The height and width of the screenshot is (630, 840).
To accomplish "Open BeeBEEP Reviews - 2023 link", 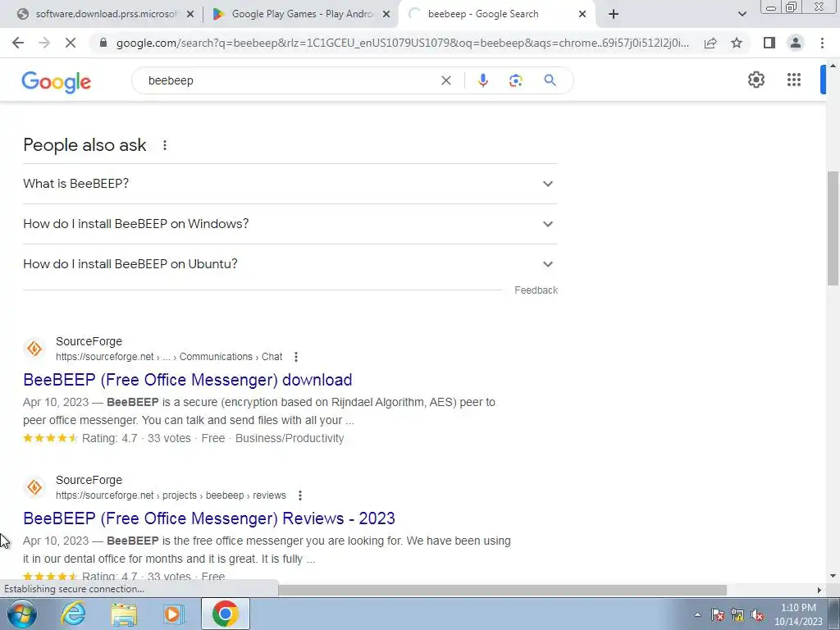I will click(209, 518).
